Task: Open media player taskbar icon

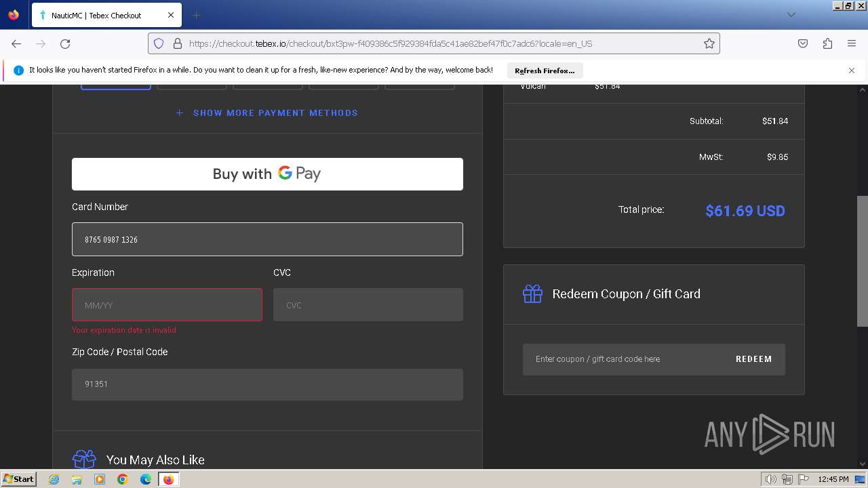Action: [x=100, y=479]
